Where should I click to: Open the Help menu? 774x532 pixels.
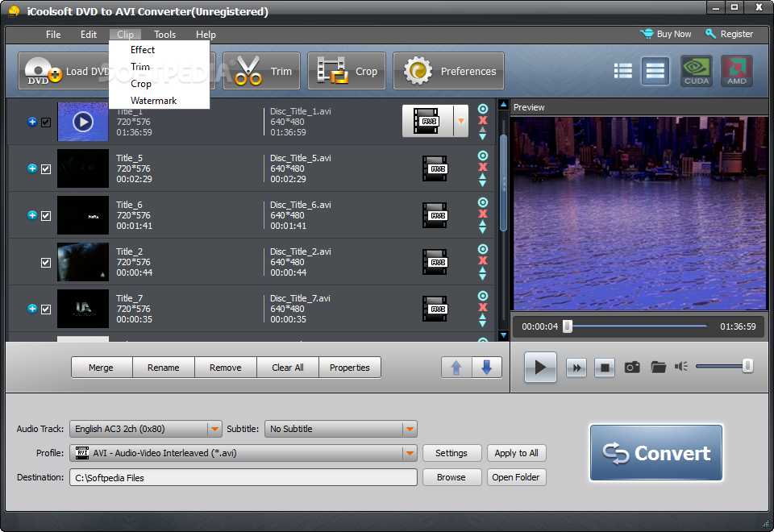[x=206, y=35]
